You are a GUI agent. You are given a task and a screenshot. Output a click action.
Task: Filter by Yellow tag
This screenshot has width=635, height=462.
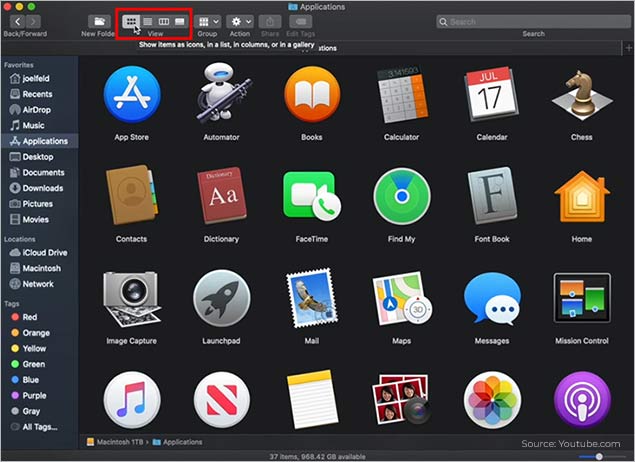pyautogui.click(x=40, y=348)
